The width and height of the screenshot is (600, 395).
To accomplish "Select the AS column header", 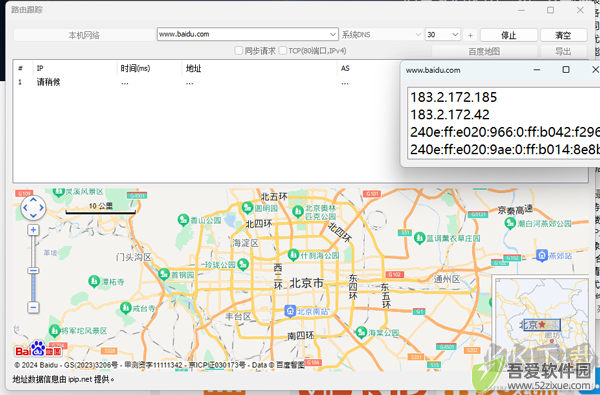I will coord(368,69).
